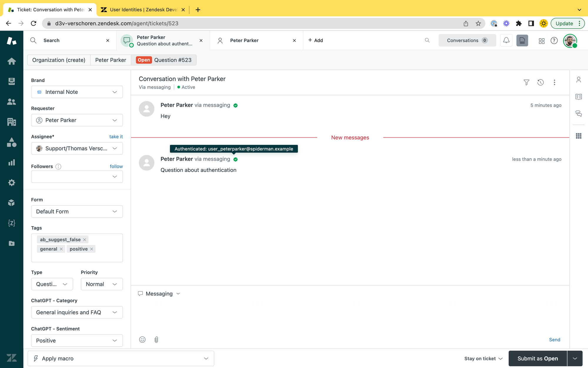Open the Views icon in sidebar
This screenshot has height=368, width=588.
pyautogui.click(x=11, y=81)
